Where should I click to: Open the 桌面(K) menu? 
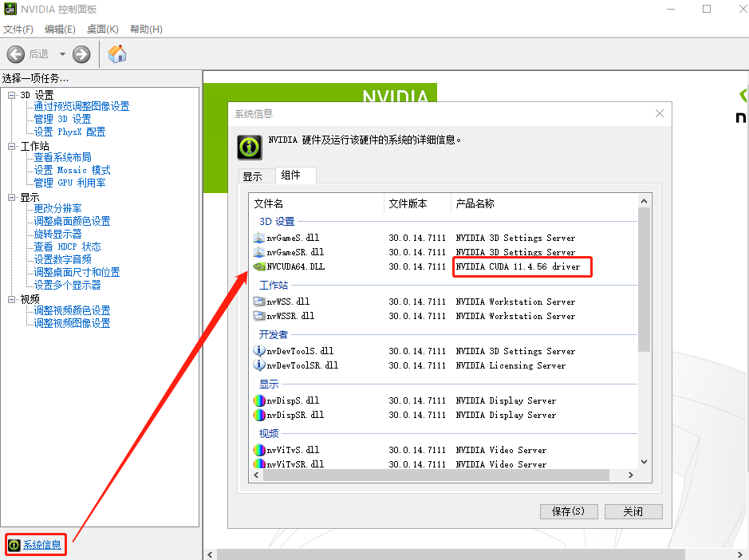click(102, 30)
